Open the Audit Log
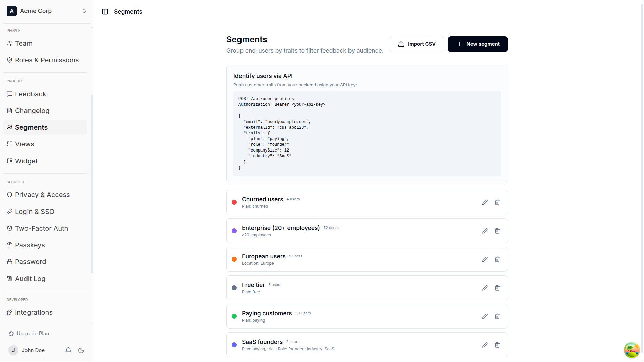The image size is (644, 362). [x=45, y=279]
